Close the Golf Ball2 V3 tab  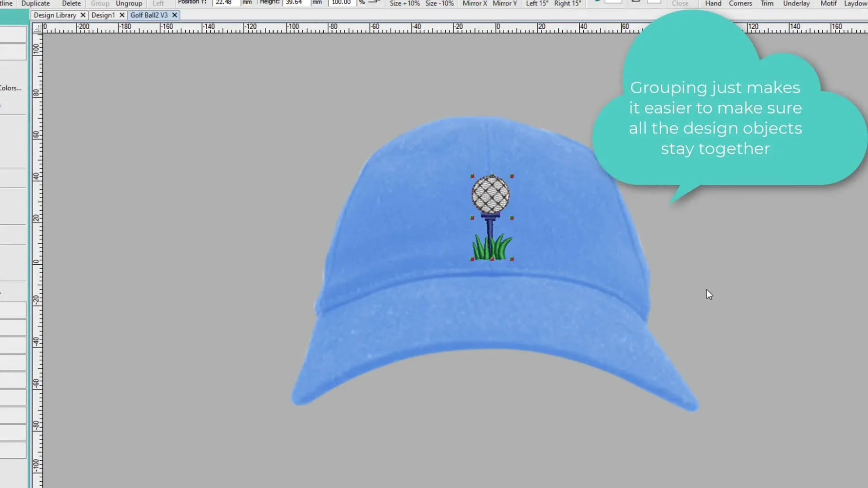point(175,15)
